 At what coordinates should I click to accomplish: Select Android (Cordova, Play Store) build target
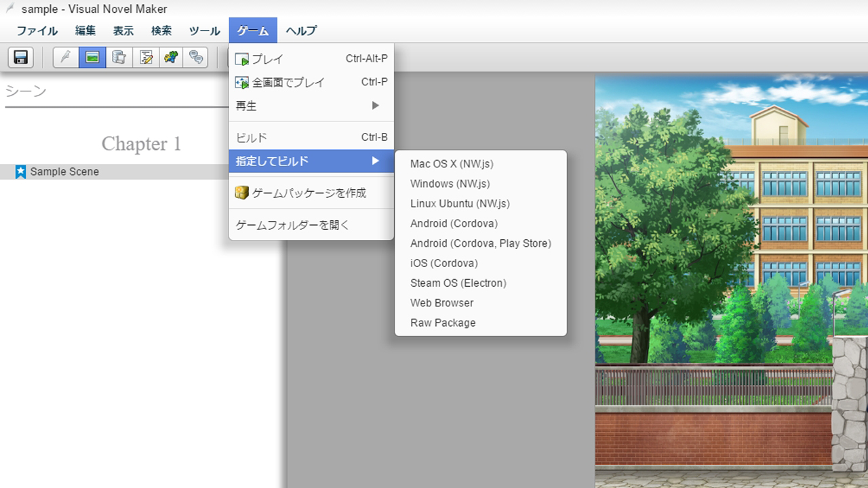480,243
